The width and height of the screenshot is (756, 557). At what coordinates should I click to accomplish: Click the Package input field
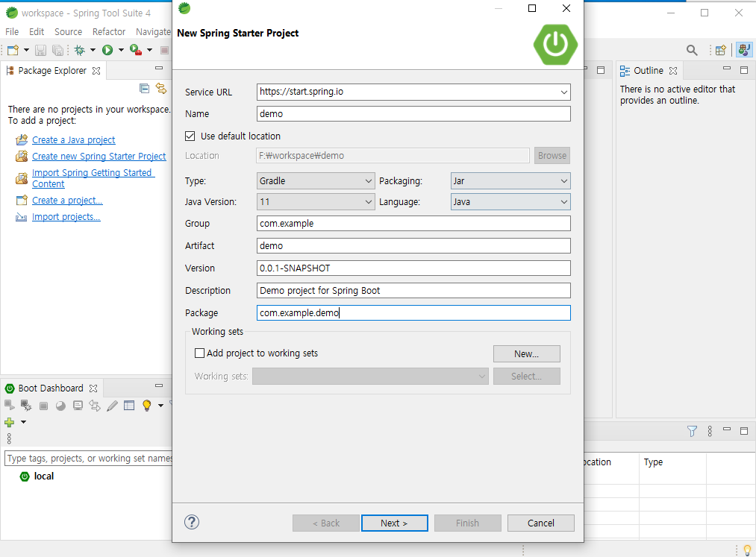[413, 313]
